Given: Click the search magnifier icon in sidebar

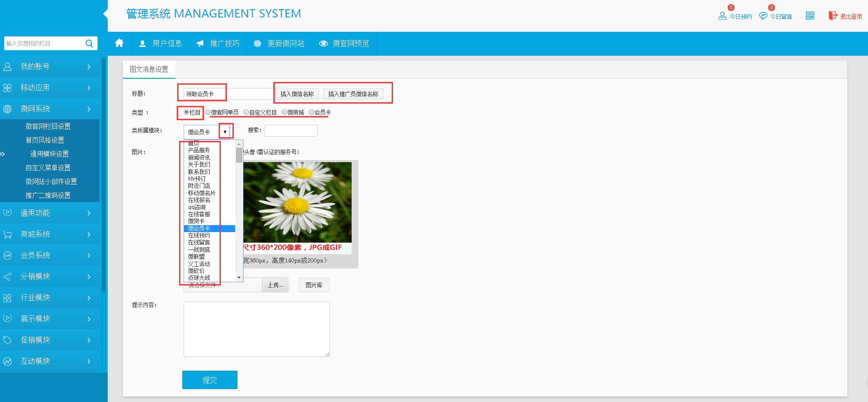Looking at the screenshot, I should (89, 43).
